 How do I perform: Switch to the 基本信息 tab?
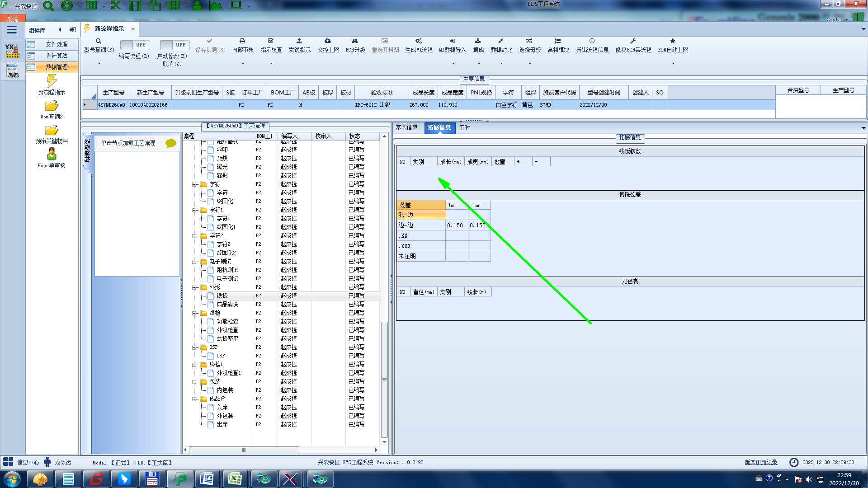click(406, 128)
